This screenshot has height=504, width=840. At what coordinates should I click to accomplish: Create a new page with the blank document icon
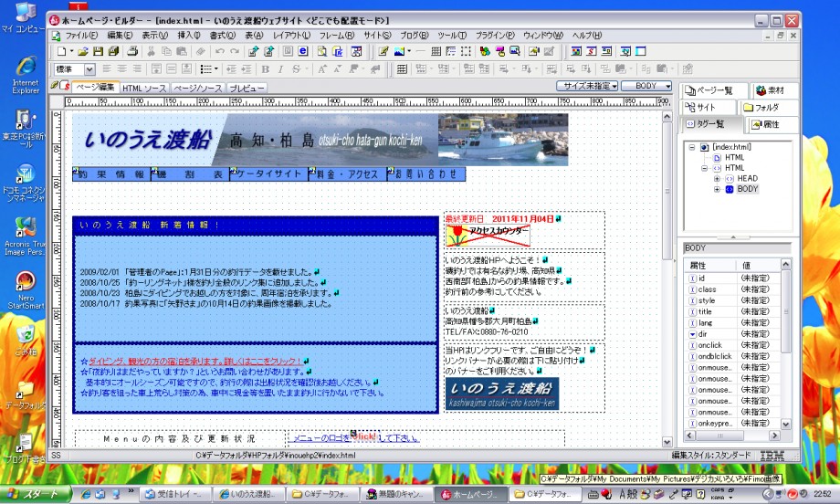coord(61,51)
